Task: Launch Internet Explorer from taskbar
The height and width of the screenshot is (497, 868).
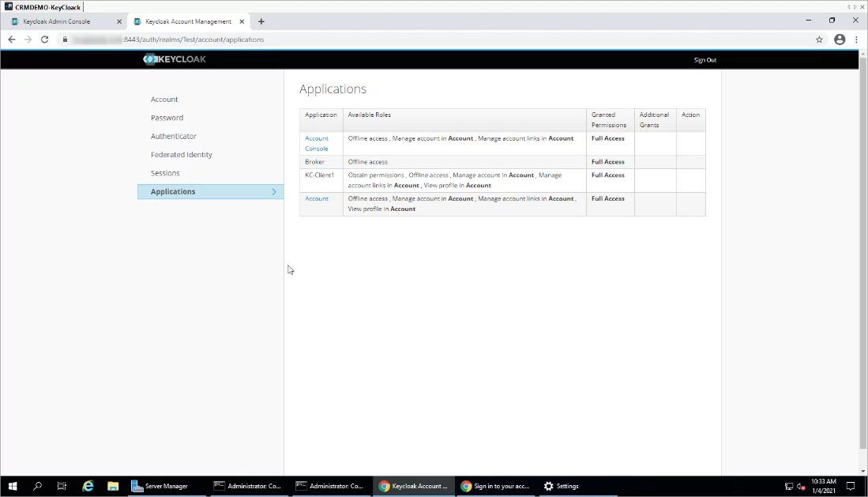Action: click(88, 486)
